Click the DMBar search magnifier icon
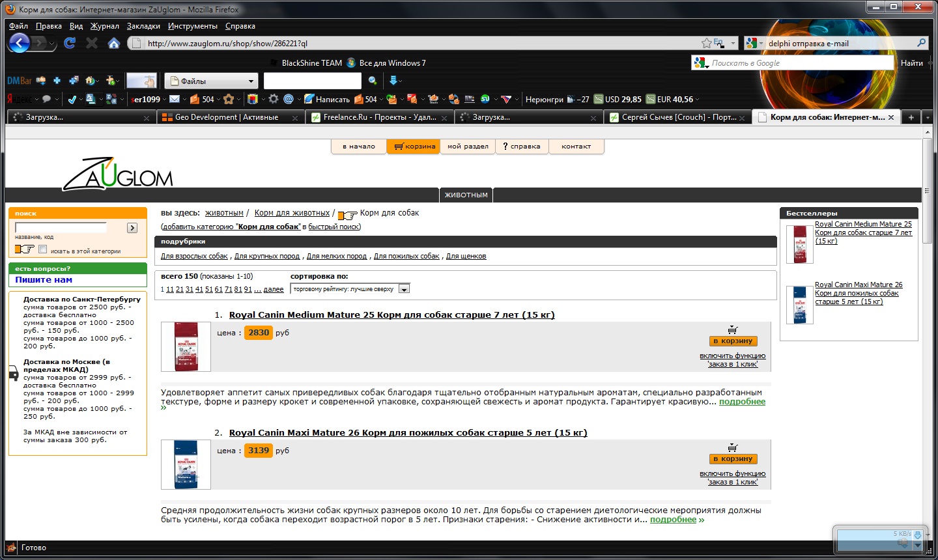 pyautogui.click(x=373, y=81)
